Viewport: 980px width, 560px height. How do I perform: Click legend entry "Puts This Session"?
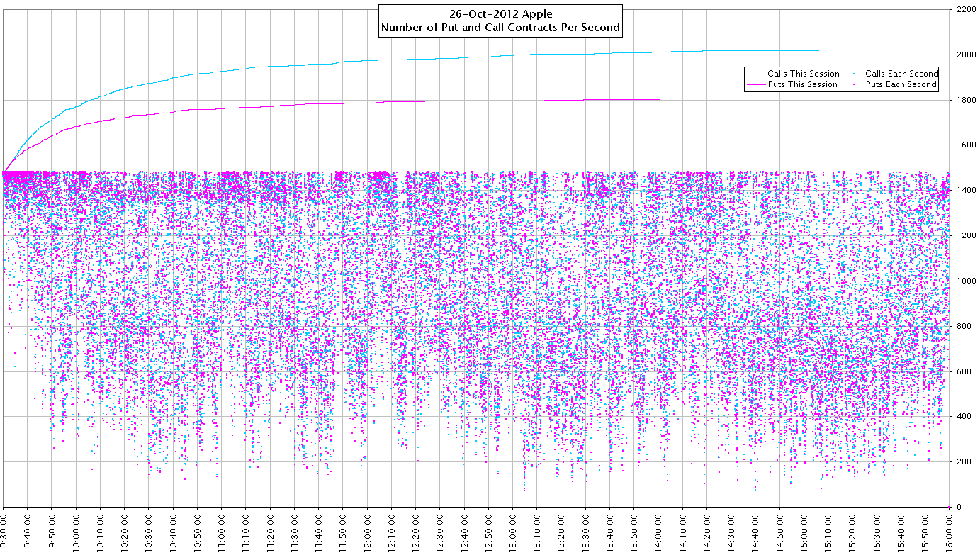[802, 84]
